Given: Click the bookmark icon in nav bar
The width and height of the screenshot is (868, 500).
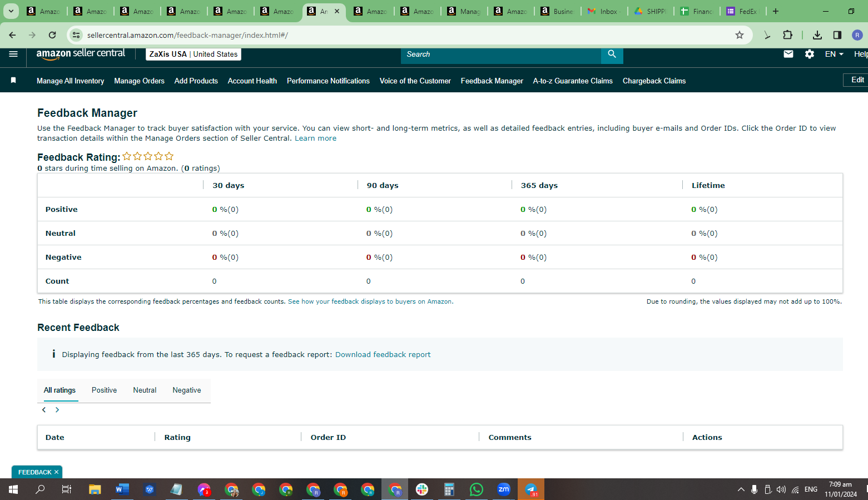Looking at the screenshot, I should (13, 81).
